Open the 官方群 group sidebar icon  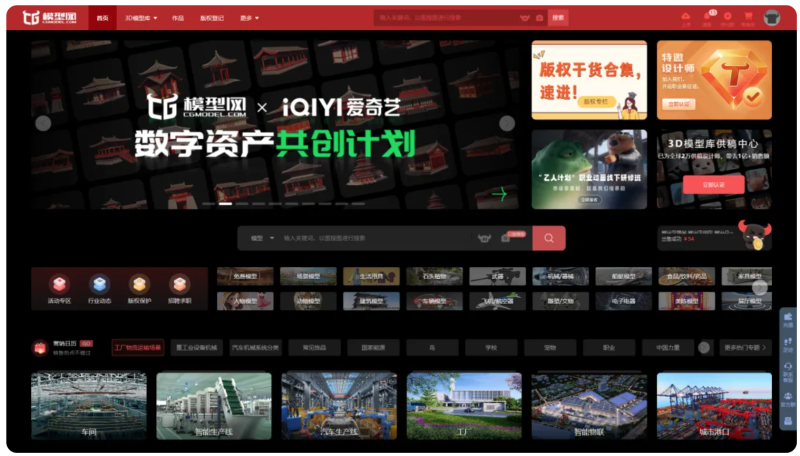point(788,399)
